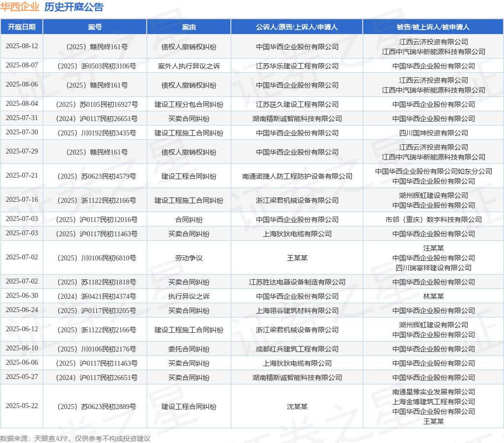Screen dimensions: 504x443
Task: Click case number (2025)苏0623民初4579号
Action: pyautogui.click(x=97, y=176)
